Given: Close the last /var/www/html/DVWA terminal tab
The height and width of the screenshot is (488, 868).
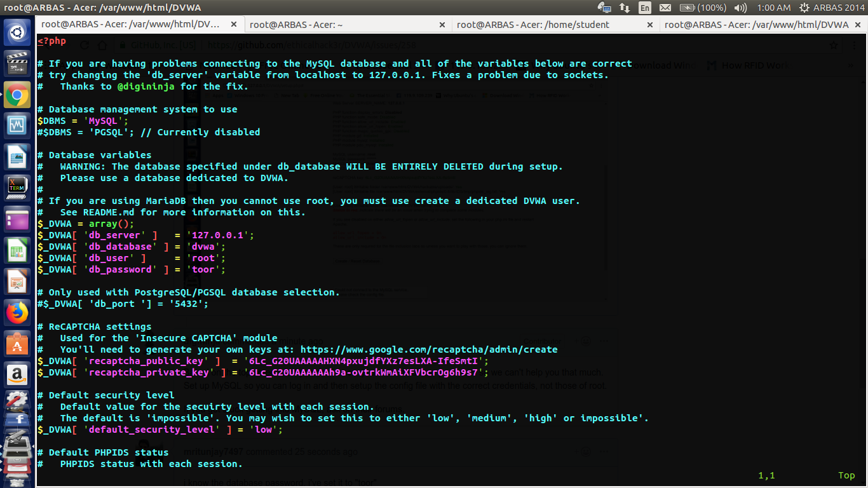Looking at the screenshot, I should point(857,25).
